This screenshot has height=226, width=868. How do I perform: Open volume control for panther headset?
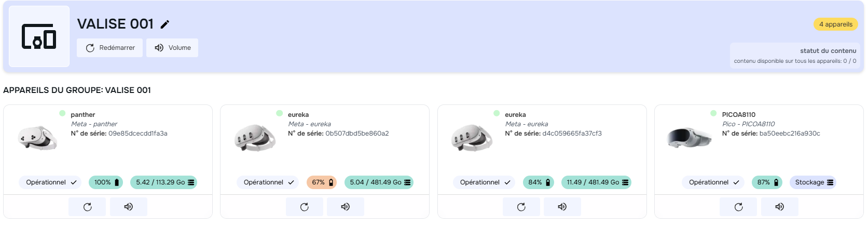pyautogui.click(x=129, y=207)
